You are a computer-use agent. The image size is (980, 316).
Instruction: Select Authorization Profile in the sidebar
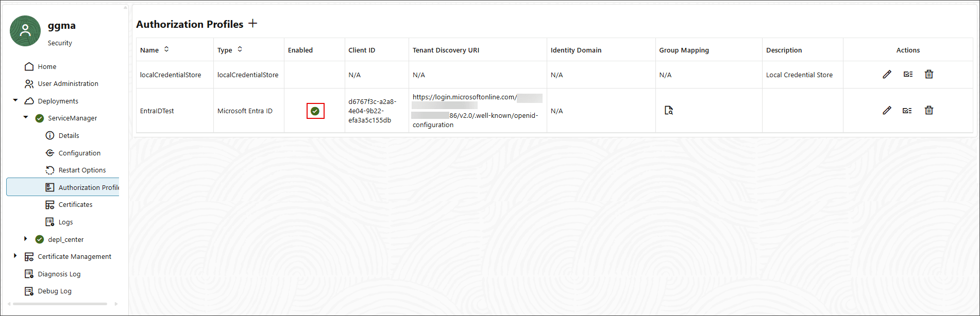(63, 187)
